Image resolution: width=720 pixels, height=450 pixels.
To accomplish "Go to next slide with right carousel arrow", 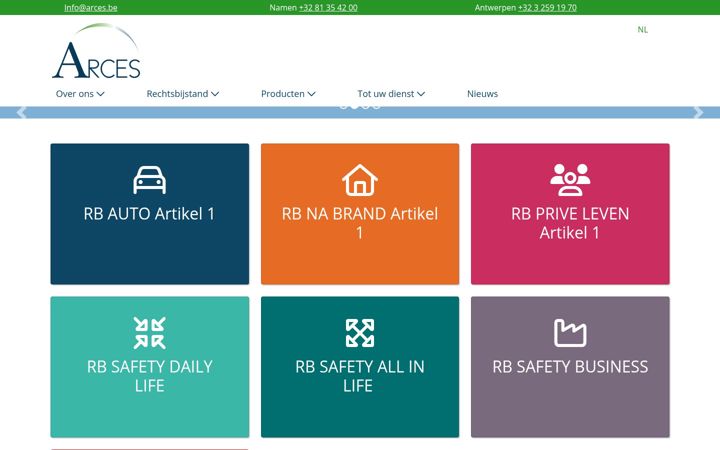I will point(698,112).
